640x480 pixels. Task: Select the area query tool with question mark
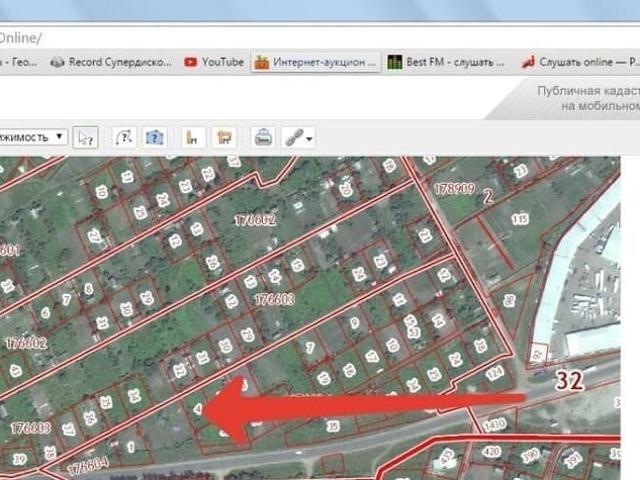click(x=155, y=138)
